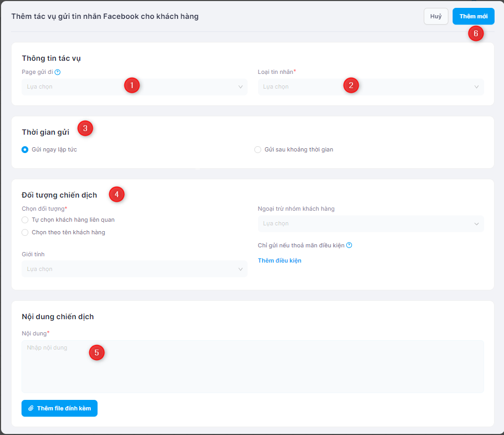Click help icon next to Chỉ gửi nếu thoả mãn điều kiện
The height and width of the screenshot is (435, 504).
tap(349, 245)
